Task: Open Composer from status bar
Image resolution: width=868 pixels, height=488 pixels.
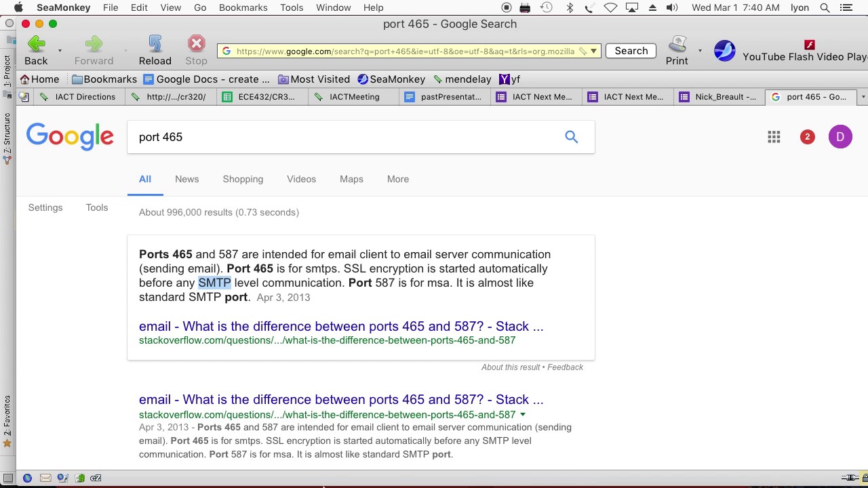Action: point(62,478)
